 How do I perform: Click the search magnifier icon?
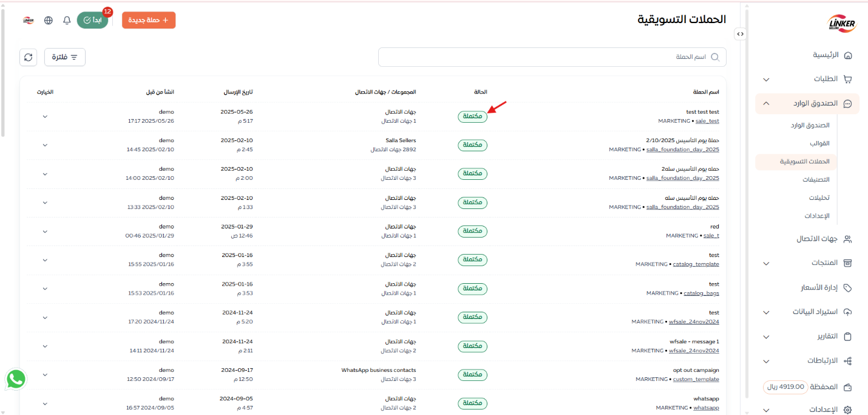(x=715, y=57)
